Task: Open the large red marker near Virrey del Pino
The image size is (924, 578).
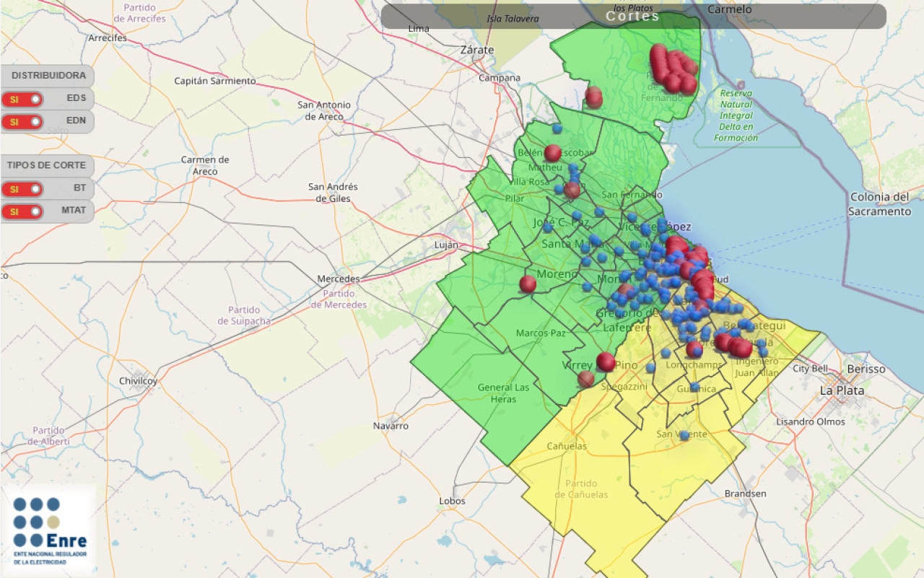Action: click(606, 362)
